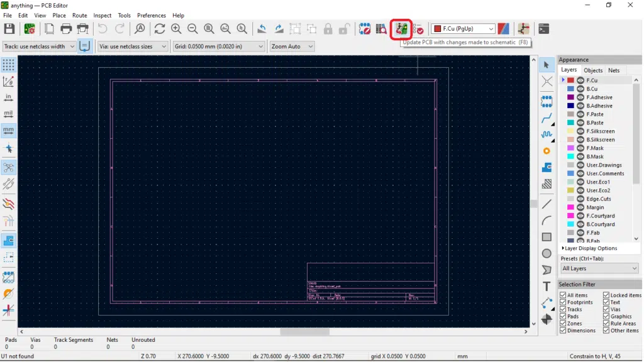
Task: Click the Zoom In icon
Action: [176, 29]
